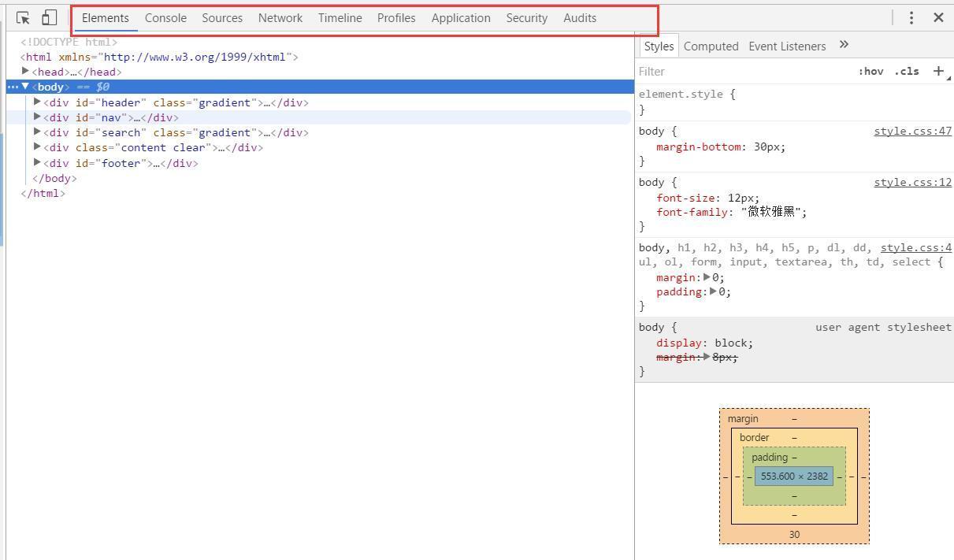Open style.css:47 source link
The image size is (954, 560).
[x=912, y=131]
